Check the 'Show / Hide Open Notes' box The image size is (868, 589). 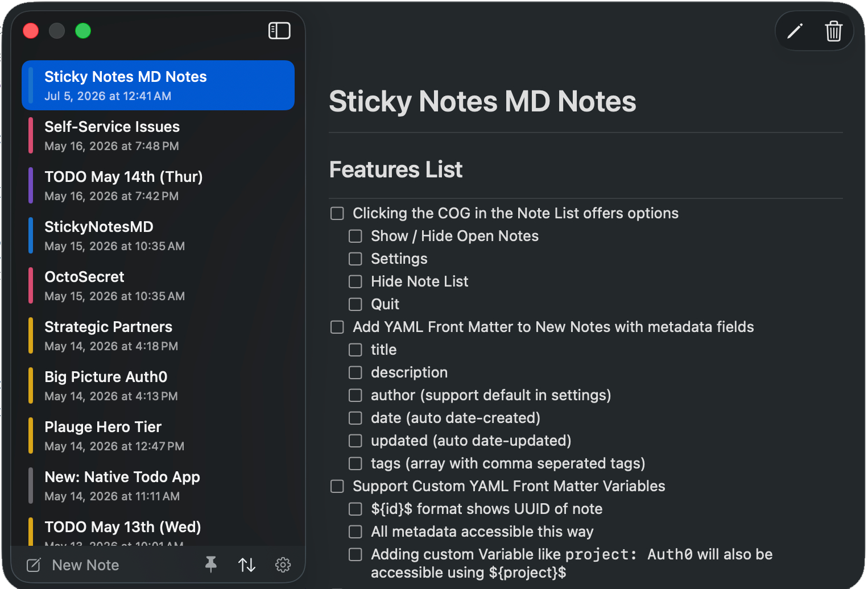point(356,236)
